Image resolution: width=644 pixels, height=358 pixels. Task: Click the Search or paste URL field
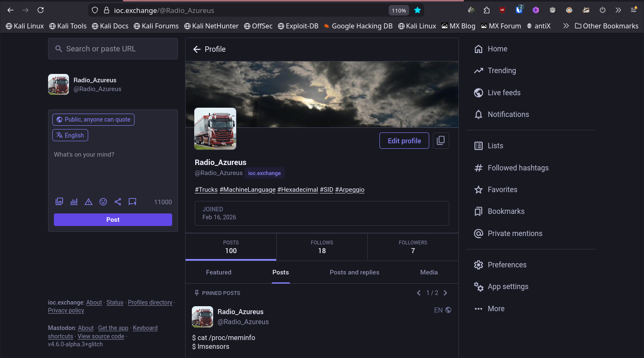click(113, 49)
